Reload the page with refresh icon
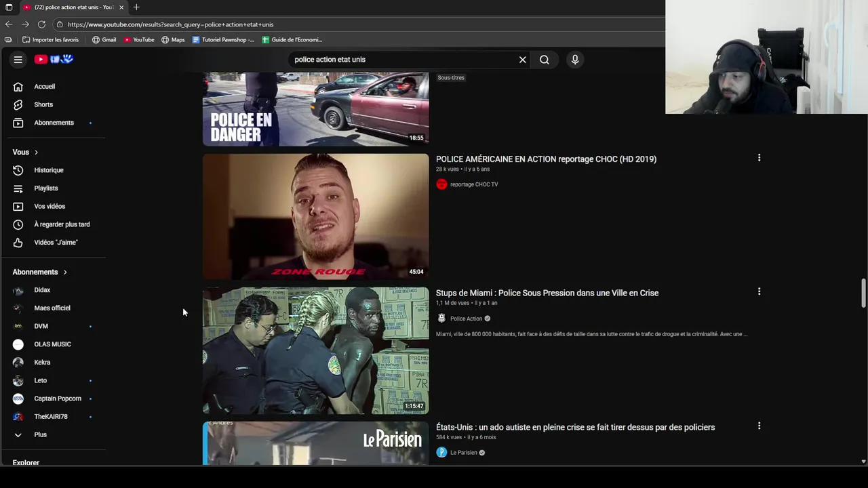This screenshot has height=488, width=868. click(x=41, y=24)
